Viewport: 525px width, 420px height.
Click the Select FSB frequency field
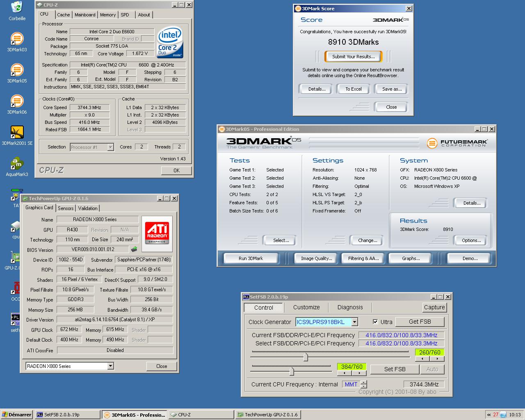401,343
